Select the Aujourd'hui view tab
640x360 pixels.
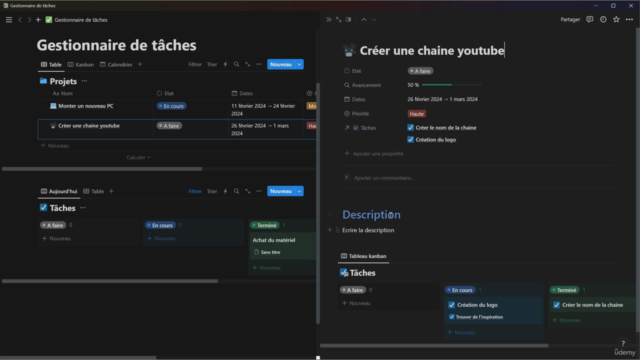59,191
